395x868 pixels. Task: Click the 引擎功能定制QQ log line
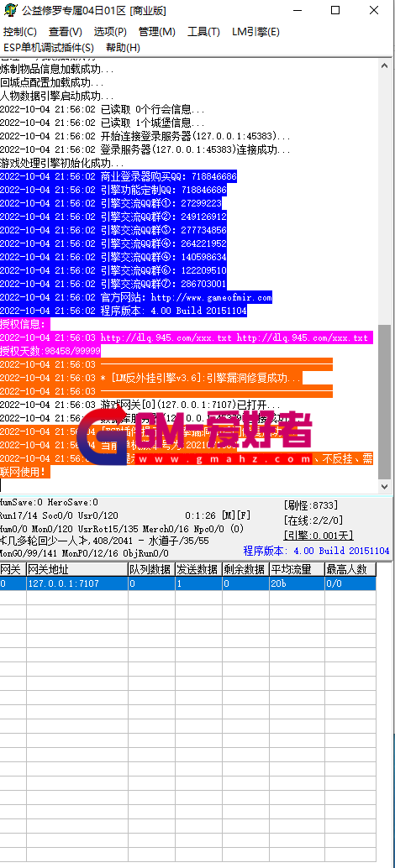(113, 190)
